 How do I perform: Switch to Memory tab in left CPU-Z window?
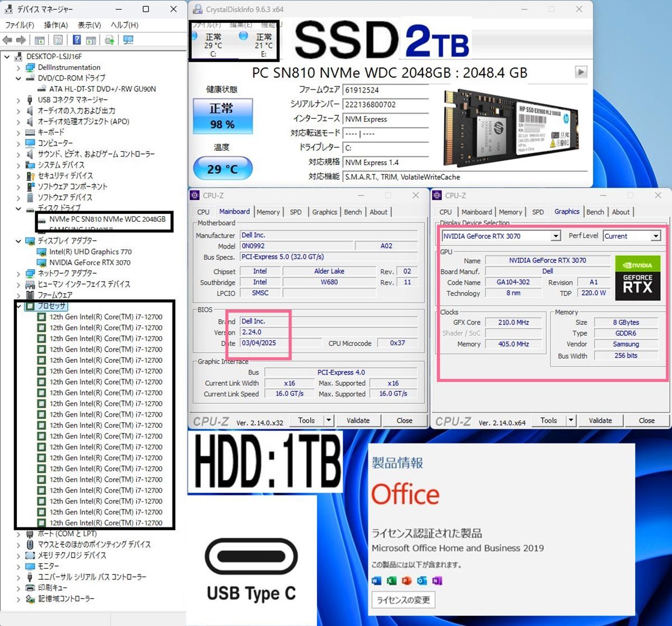[x=268, y=212]
